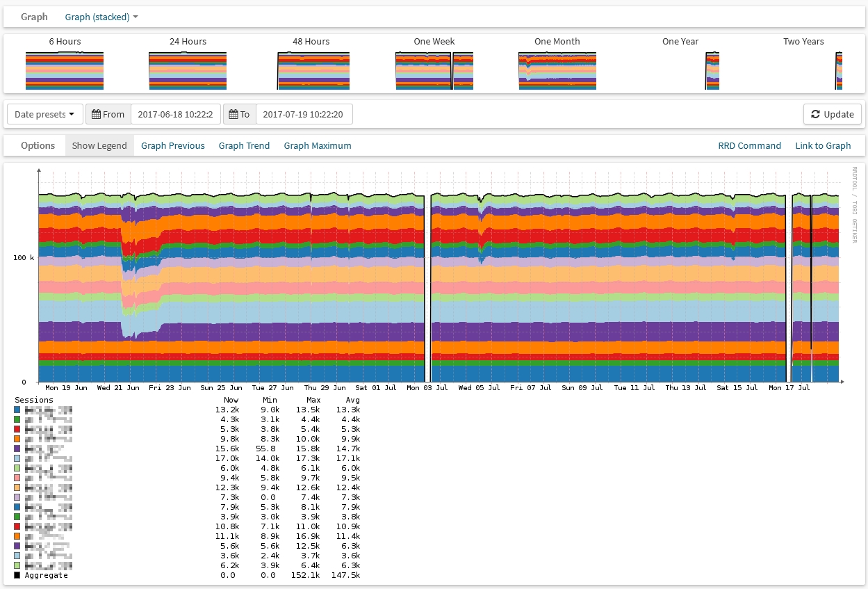Viewport: 868px width, 589px height.
Task: Open the Link to Graph link
Action: click(x=823, y=145)
